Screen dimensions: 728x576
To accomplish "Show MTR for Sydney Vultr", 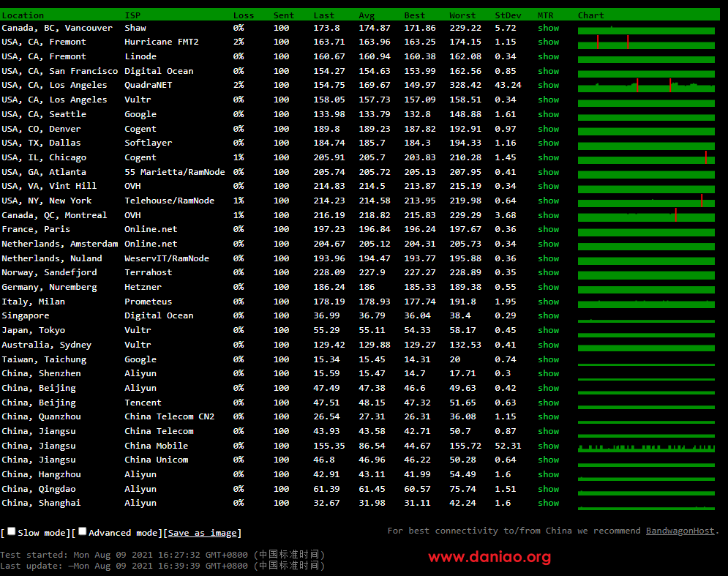I will [548, 345].
